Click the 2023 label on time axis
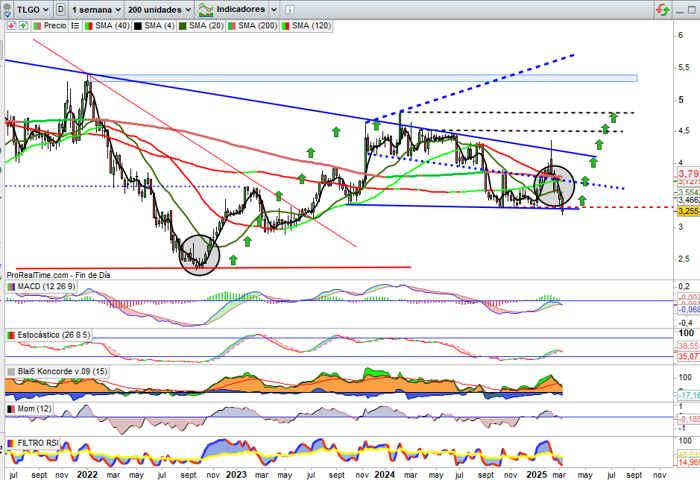Screen dimensions: 700x480 pyautogui.click(x=236, y=474)
